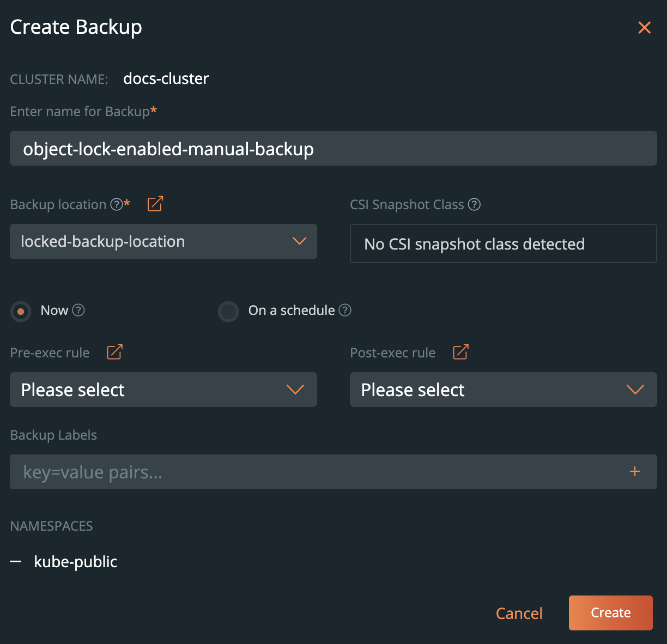Click help icon next to On a schedule
The image size is (667, 644).
[345, 310]
